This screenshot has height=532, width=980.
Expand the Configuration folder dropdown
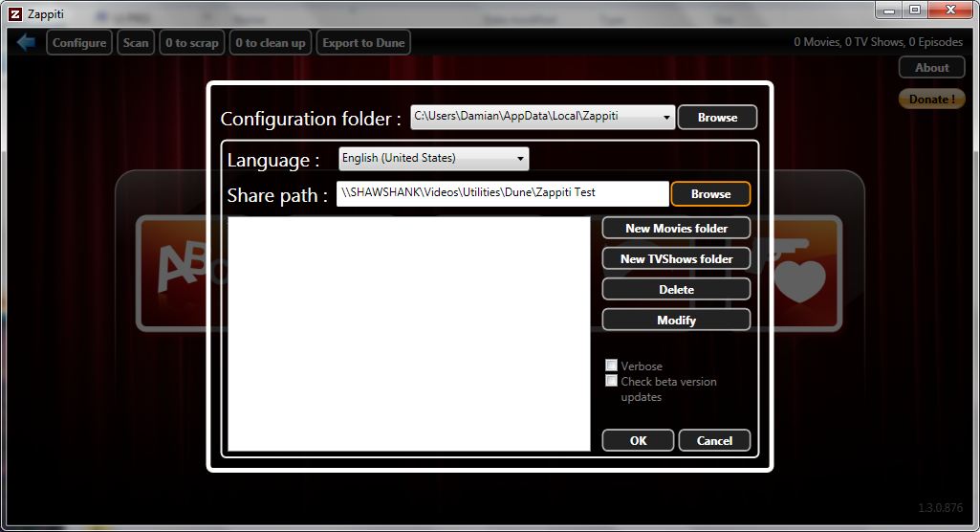pos(666,117)
